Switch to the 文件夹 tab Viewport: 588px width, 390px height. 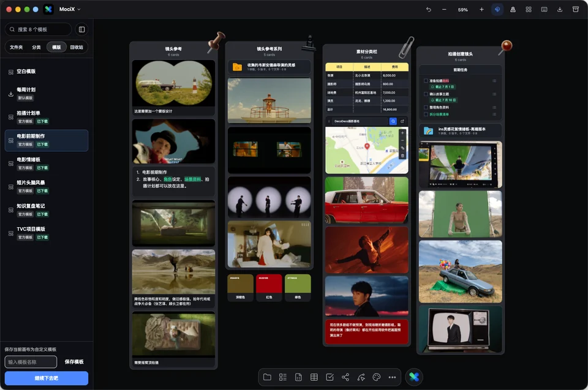16,47
